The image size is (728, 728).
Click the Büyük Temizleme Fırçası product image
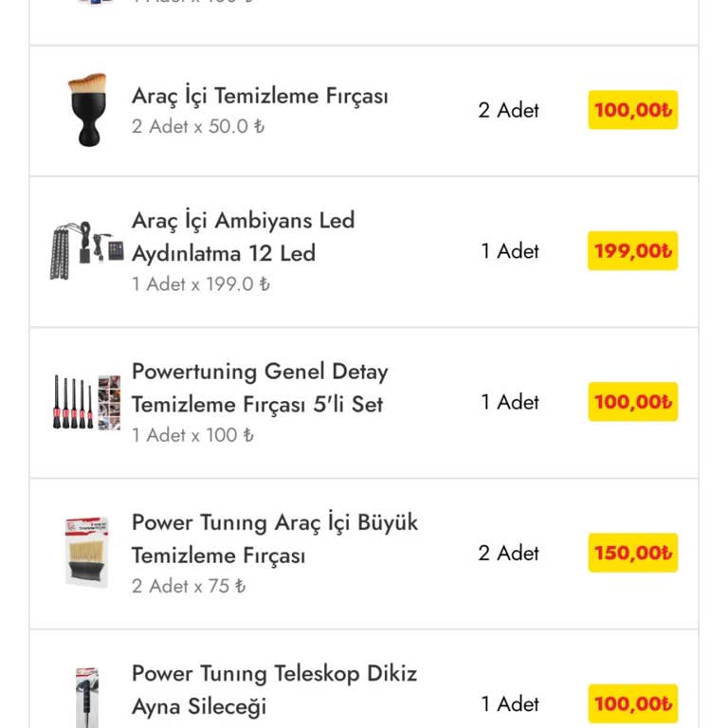(x=86, y=553)
